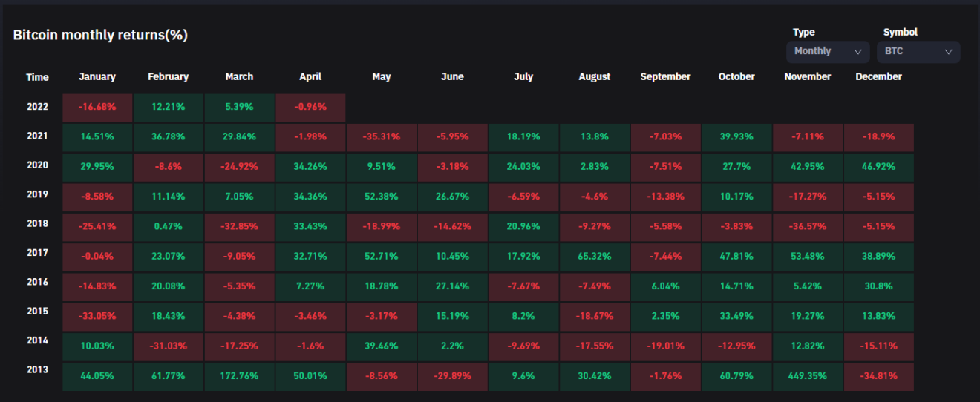Click the 65.32% August 2017 cell

coord(594,257)
